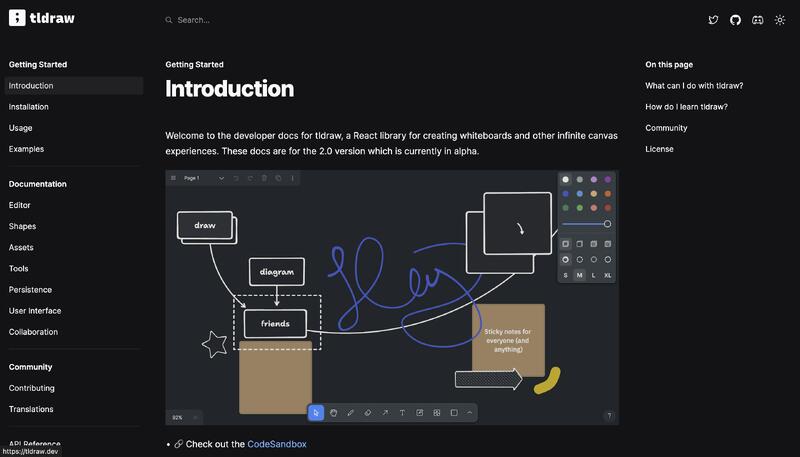Select size XL in style panel
The image size is (800, 457).
(608, 275)
